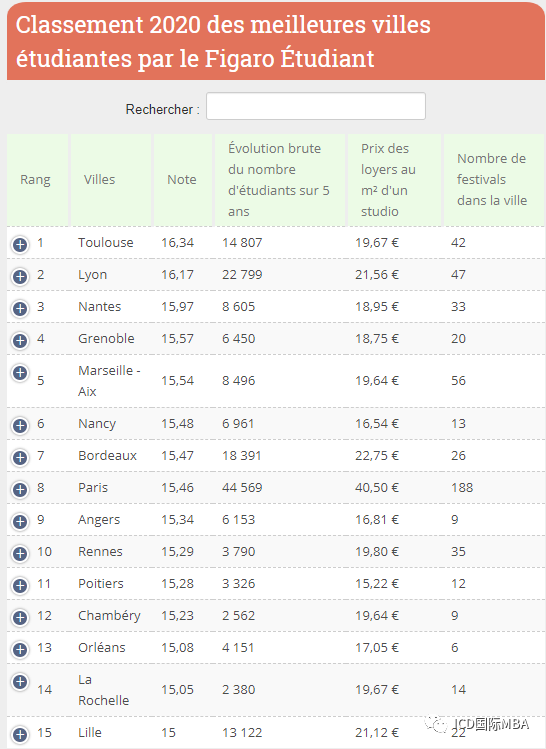Expand the Paris row plus icon
Image resolution: width=546 pixels, height=749 pixels.
tap(20, 490)
